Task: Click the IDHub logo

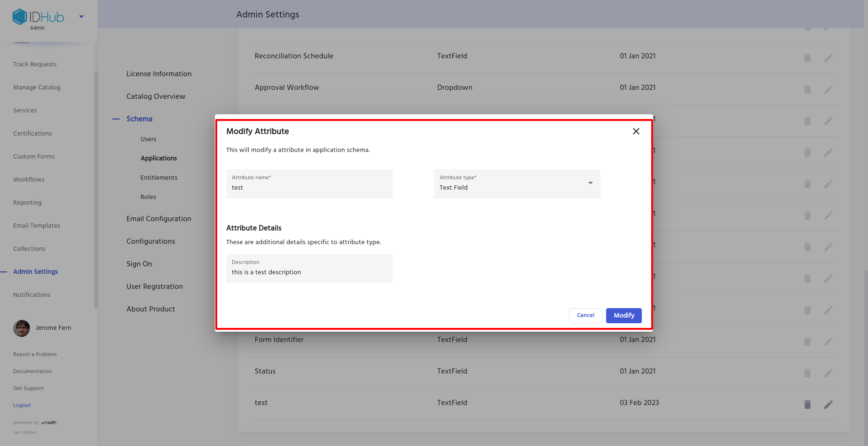Action: (x=39, y=17)
